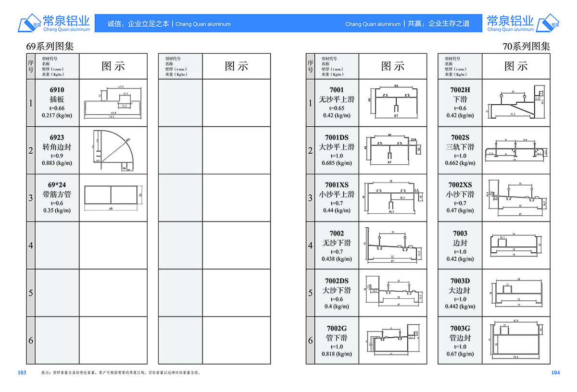Click the 管边封 profile name
This screenshot has height=392, width=577.
coord(460,338)
